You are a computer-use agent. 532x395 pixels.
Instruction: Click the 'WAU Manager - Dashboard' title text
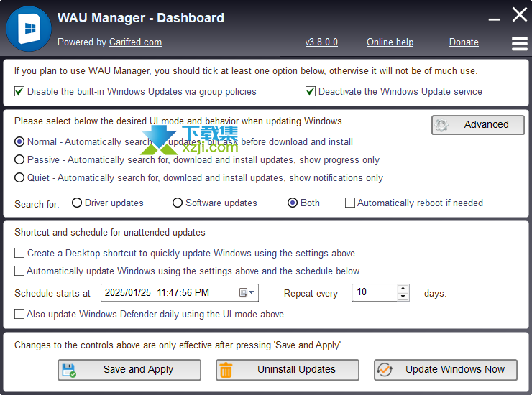pos(141,18)
